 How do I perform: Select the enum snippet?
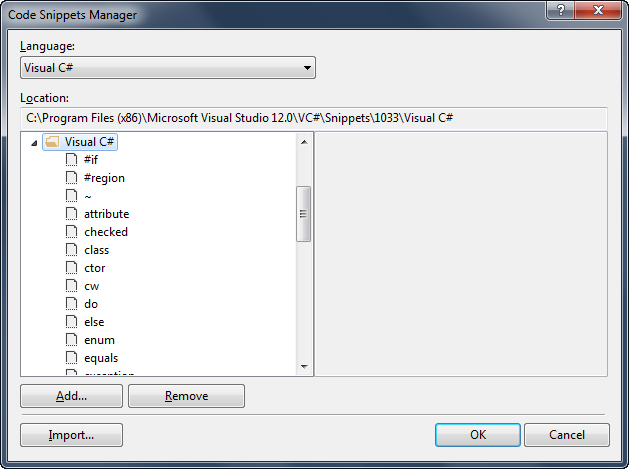tap(99, 340)
